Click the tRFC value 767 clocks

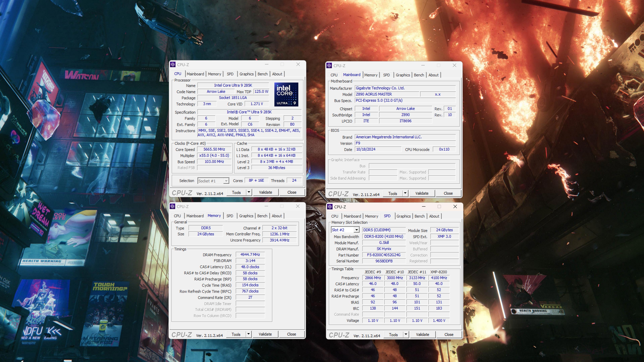point(250,291)
